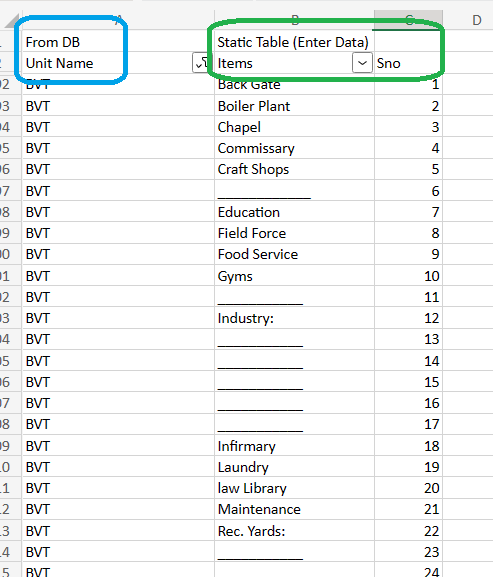Select the Sno cell with value 8
This screenshot has height=577, width=493.
[408, 233]
